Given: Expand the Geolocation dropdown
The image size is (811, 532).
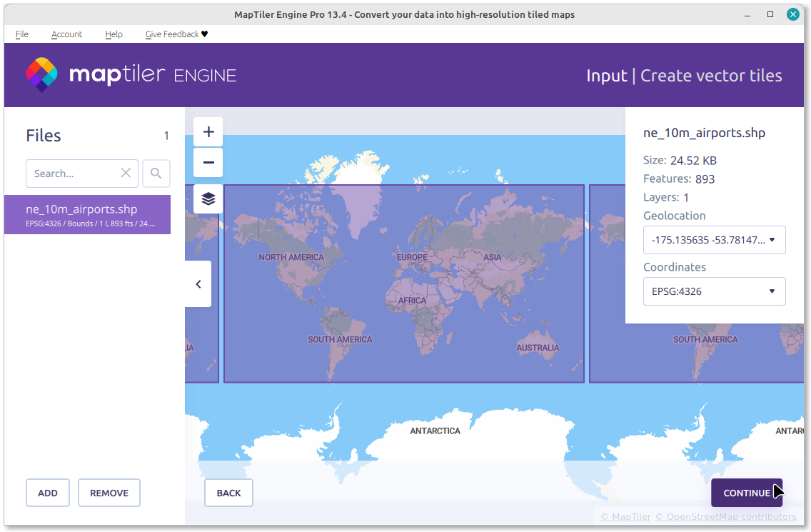Looking at the screenshot, I should pyautogui.click(x=714, y=240).
